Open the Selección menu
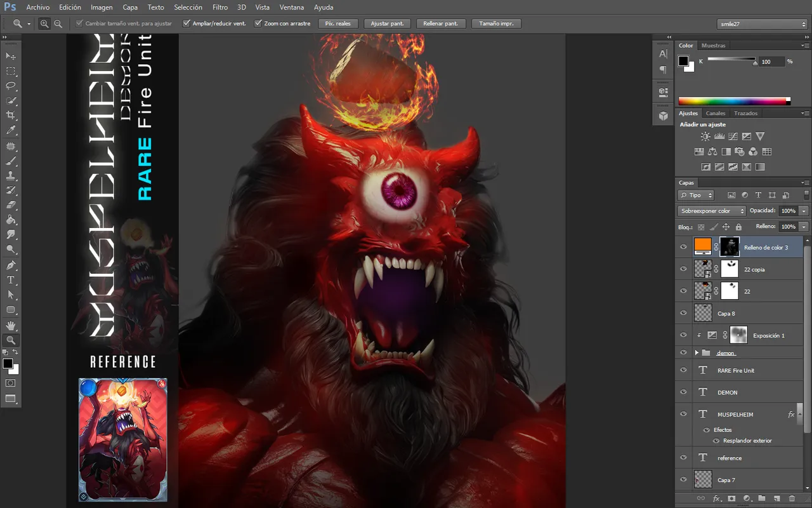This screenshot has width=812, height=508. [188, 8]
